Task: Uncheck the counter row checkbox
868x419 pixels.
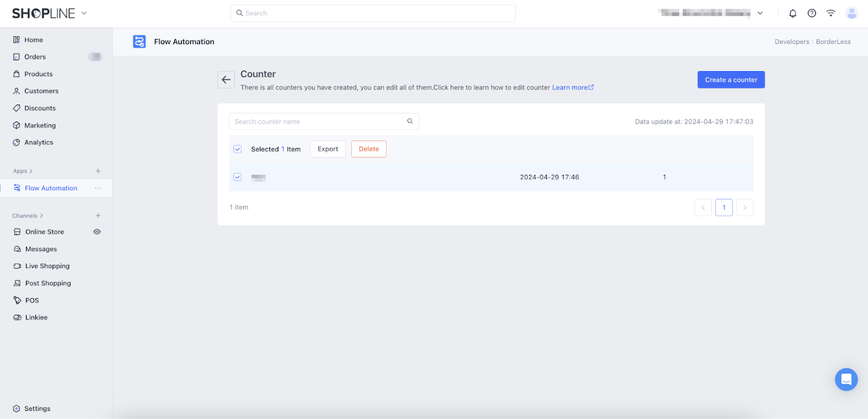Action: pos(238,177)
